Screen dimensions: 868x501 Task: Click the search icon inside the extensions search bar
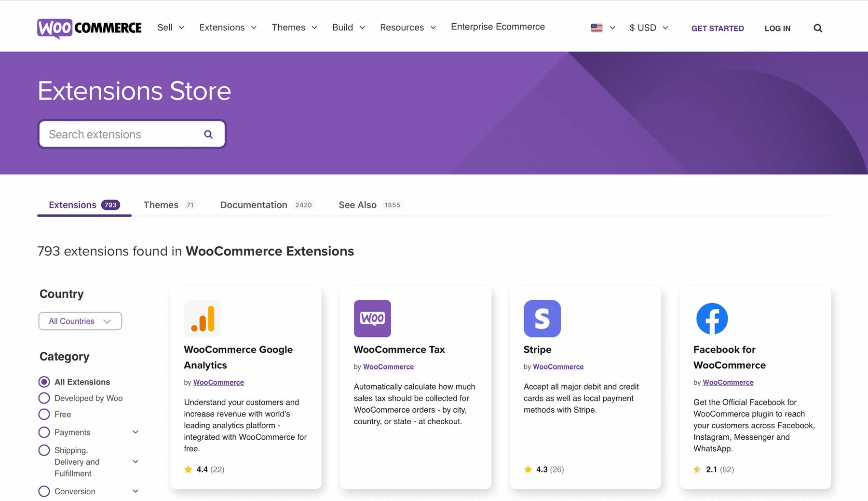pos(208,134)
